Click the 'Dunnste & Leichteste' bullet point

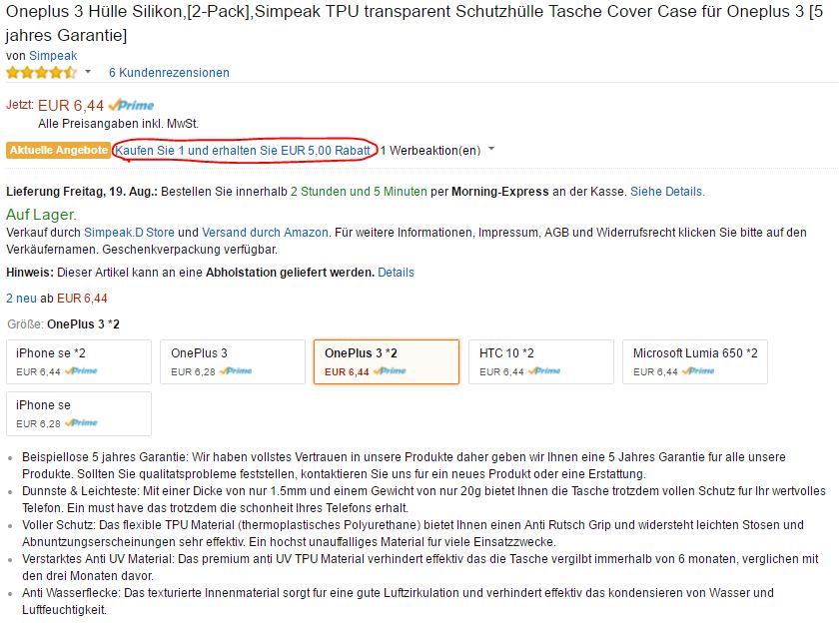(x=423, y=499)
